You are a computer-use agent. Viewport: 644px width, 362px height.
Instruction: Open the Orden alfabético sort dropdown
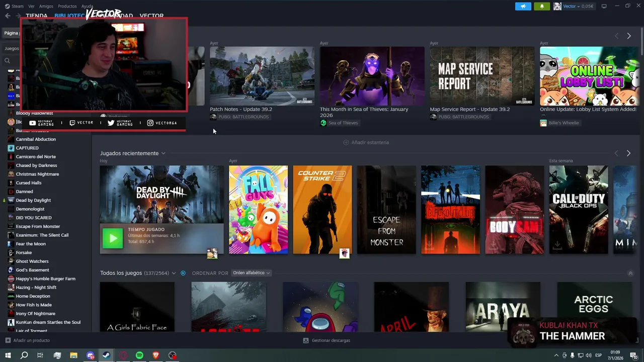(x=252, y=273)
